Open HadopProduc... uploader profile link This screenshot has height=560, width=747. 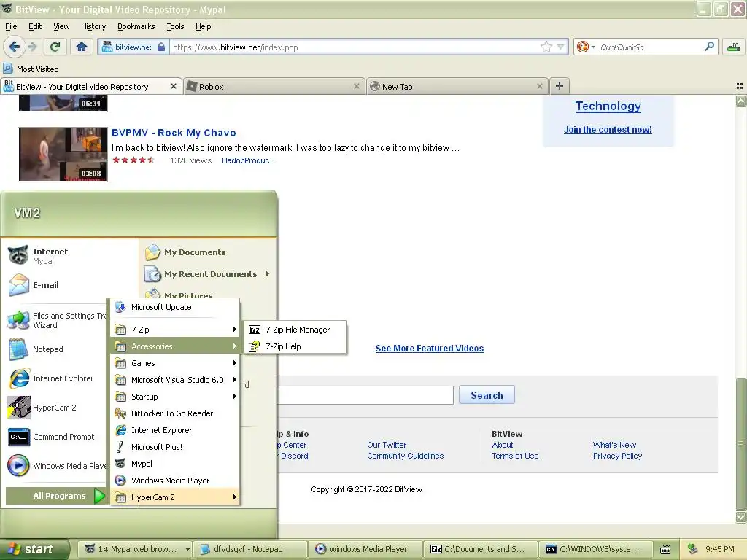tap(249, 160)
